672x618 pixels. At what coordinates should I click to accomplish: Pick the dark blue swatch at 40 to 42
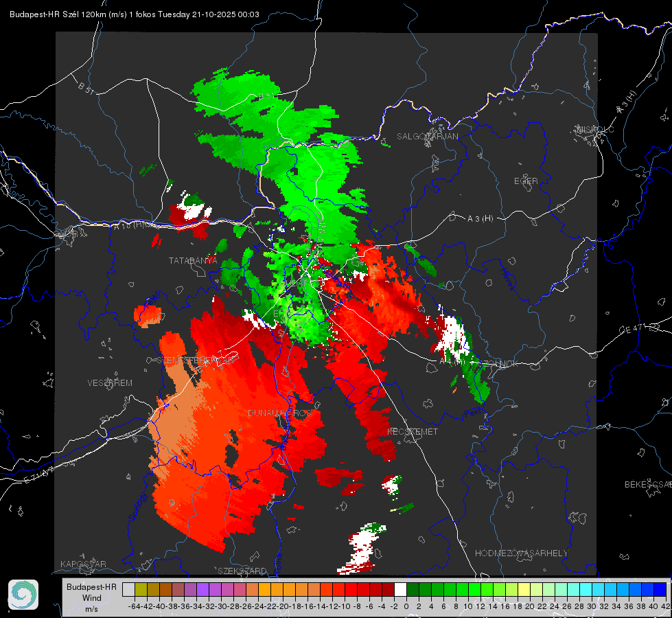pyautogui.click(x=660, y=590)
